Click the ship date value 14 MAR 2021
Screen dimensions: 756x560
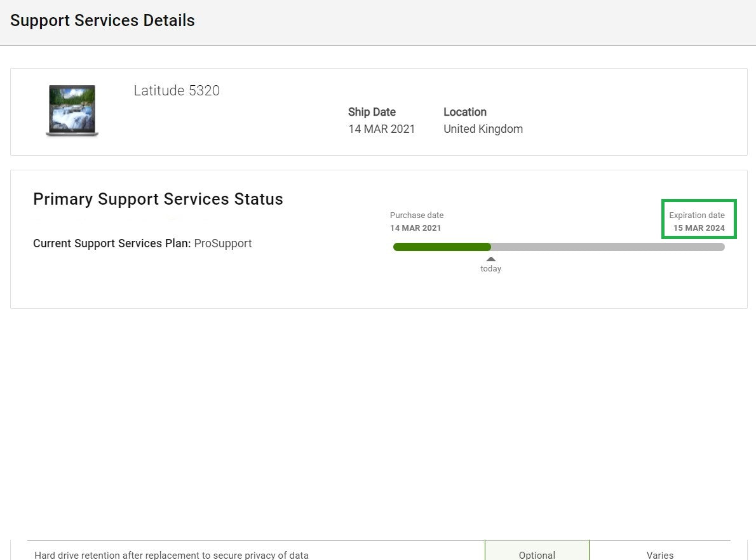381,129
